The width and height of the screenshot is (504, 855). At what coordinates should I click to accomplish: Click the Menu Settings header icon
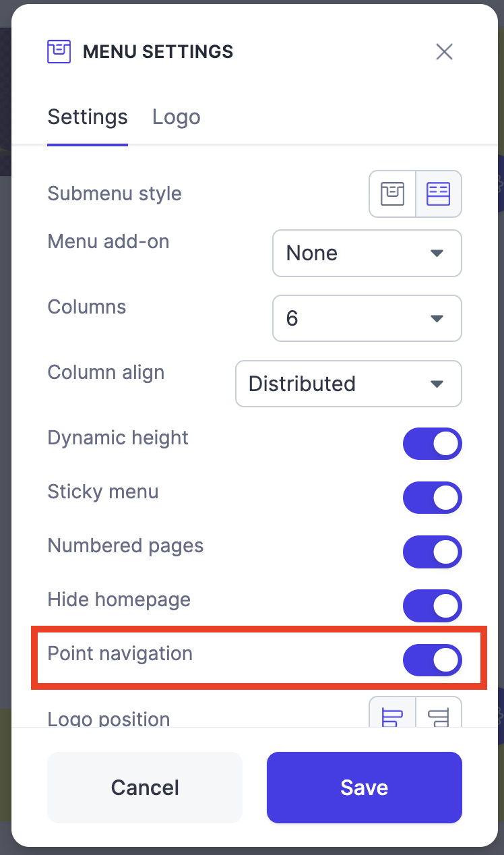[x=59, y=52]
